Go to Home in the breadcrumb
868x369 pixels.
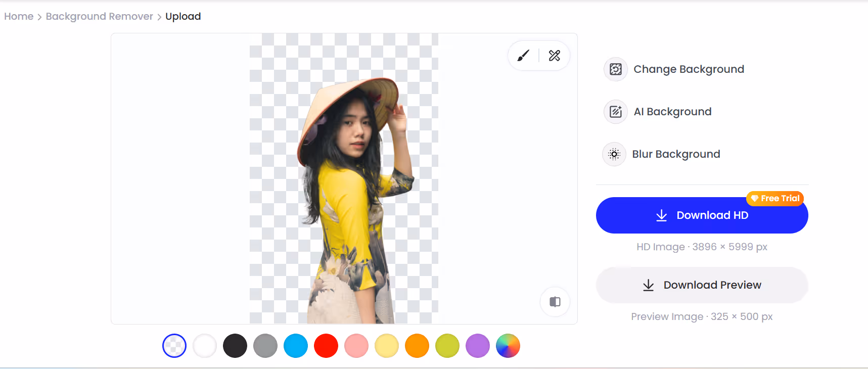pos(19,16)
